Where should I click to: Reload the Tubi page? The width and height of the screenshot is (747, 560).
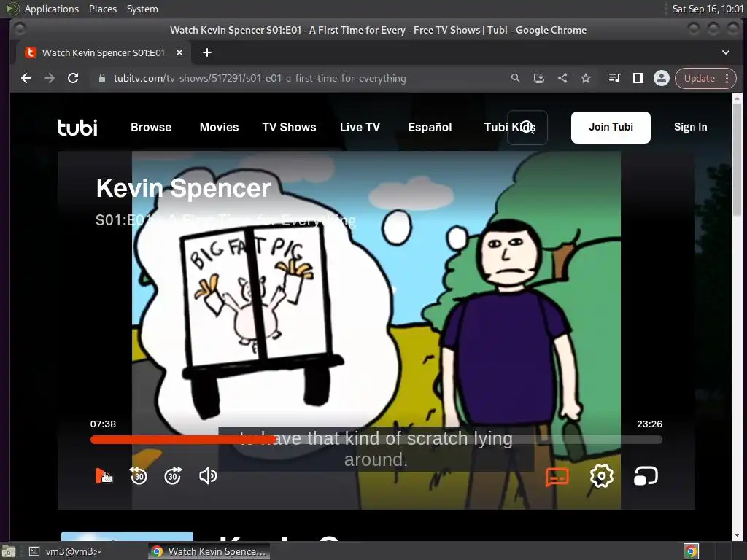click(x=73, y=78)
